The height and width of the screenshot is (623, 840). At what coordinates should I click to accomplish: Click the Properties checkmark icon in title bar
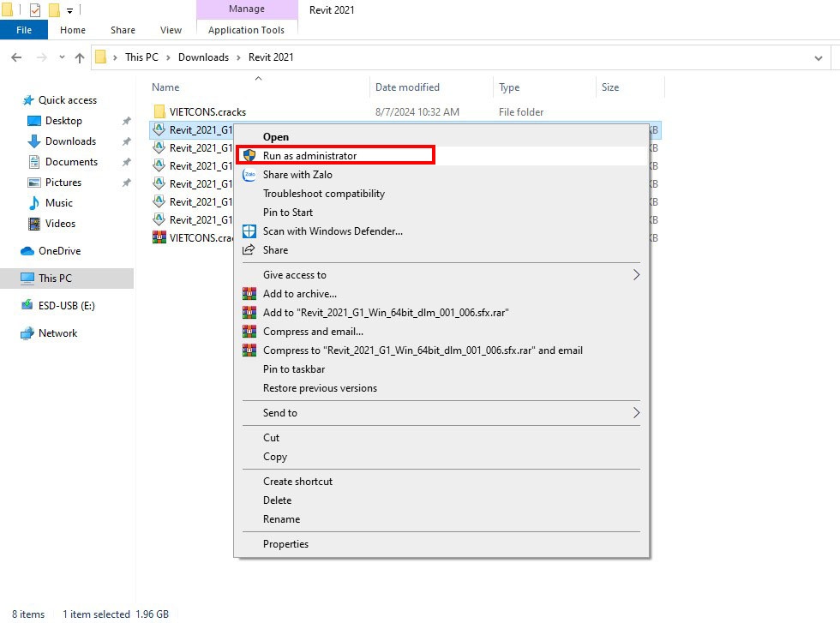(35, 9)
